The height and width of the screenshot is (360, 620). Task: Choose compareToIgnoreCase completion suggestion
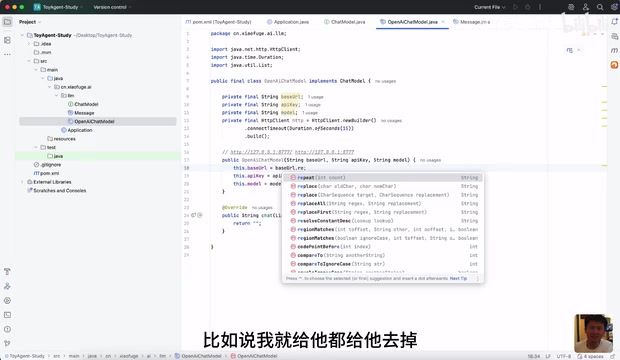383,264
